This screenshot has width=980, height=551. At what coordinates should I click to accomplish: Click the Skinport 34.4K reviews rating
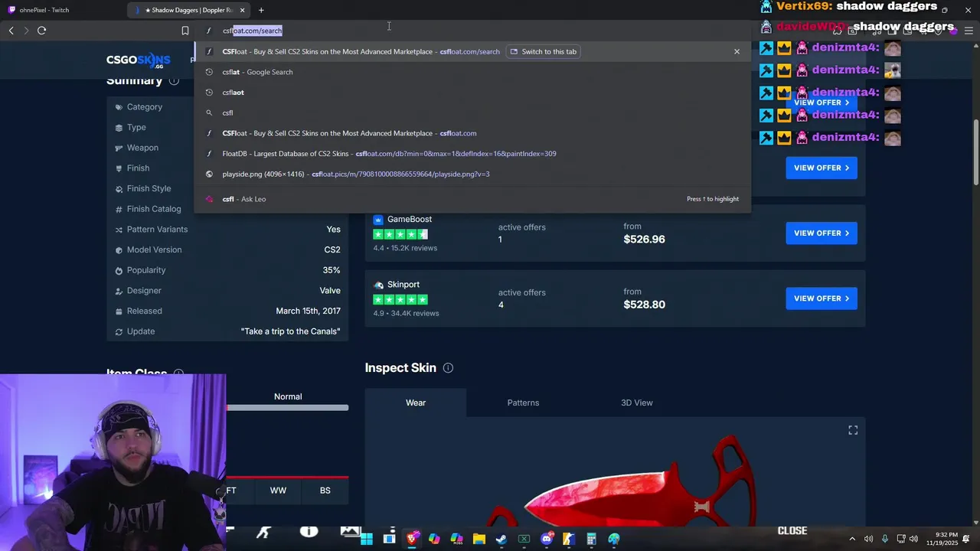pos(406,313)
